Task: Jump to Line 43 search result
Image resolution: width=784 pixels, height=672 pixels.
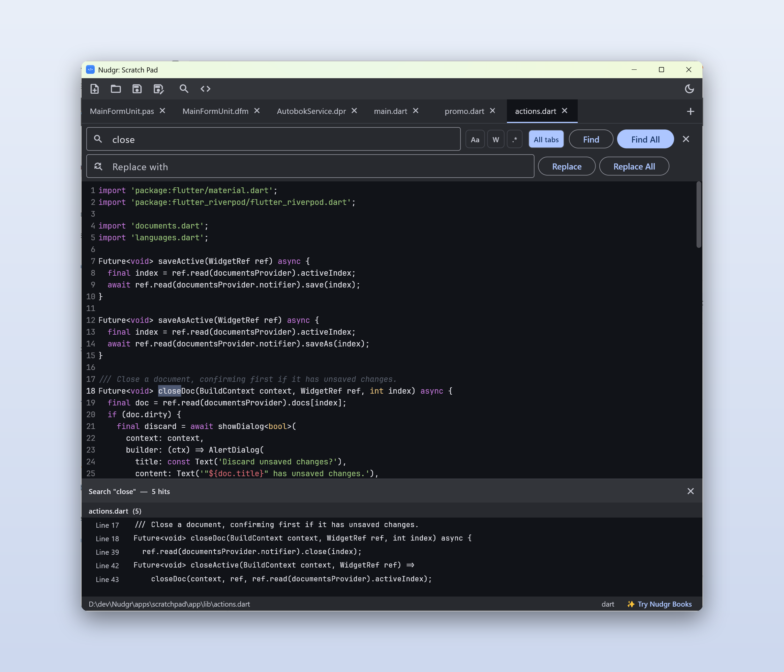Action: coord(392,579)
